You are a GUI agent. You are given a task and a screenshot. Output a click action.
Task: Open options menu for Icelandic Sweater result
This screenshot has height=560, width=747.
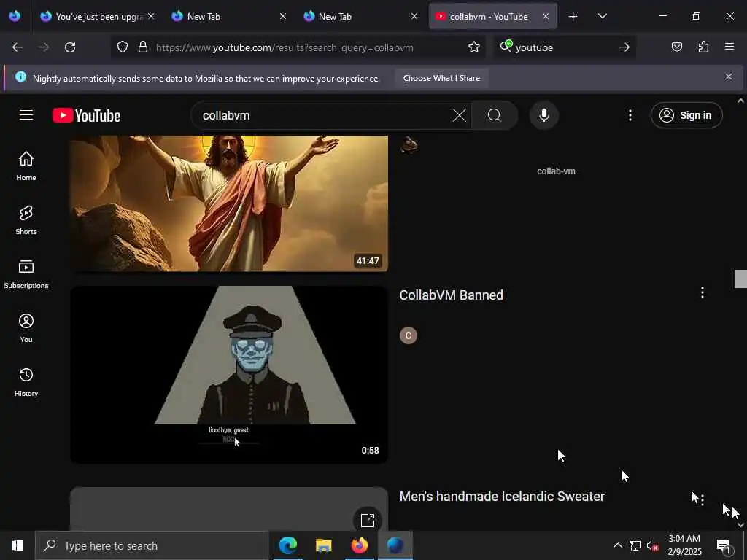point(703,499)
